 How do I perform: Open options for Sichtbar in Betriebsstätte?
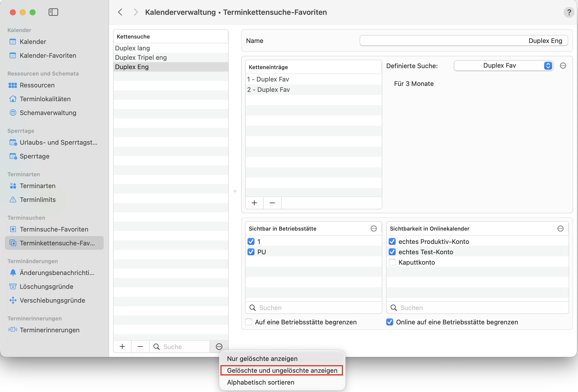tap(374, 228)
